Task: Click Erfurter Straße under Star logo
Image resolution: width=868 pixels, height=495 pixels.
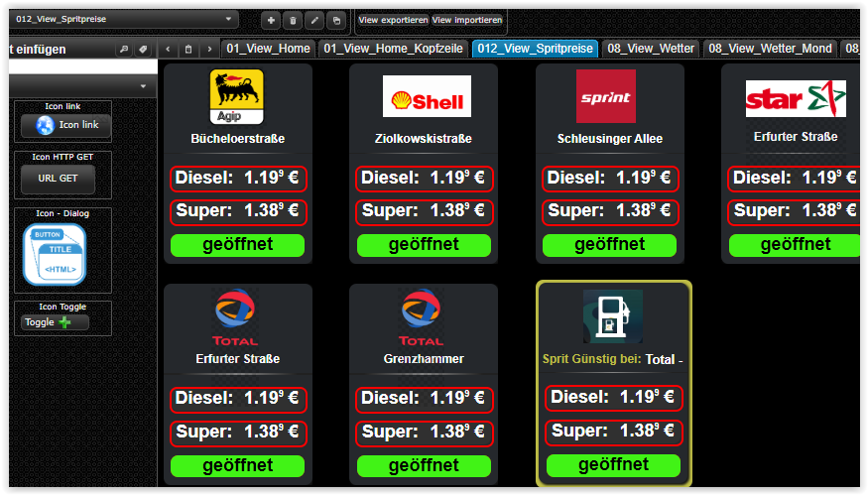Action: click(x=796, y=137)
